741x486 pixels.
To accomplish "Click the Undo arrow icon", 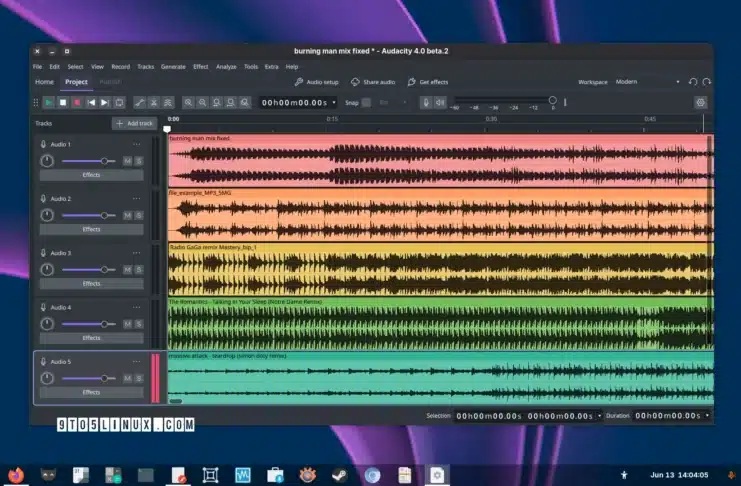I will click(693, 82).
